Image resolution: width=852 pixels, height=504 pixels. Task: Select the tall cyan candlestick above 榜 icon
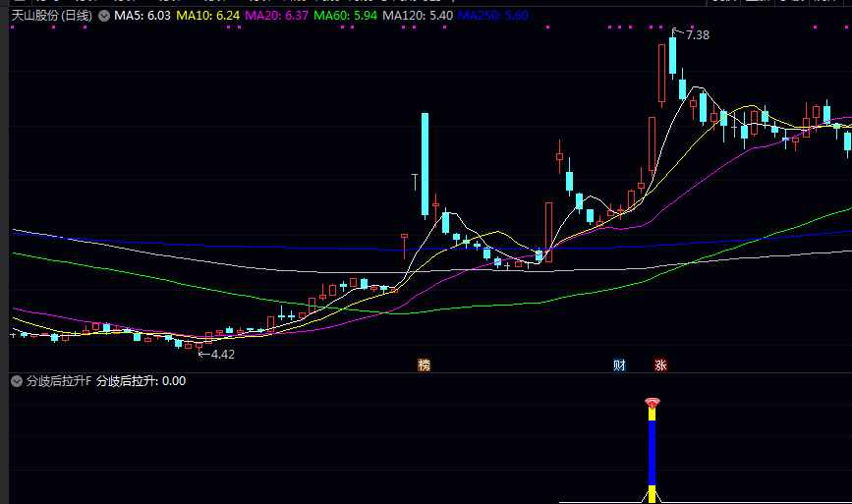[425, 164]
